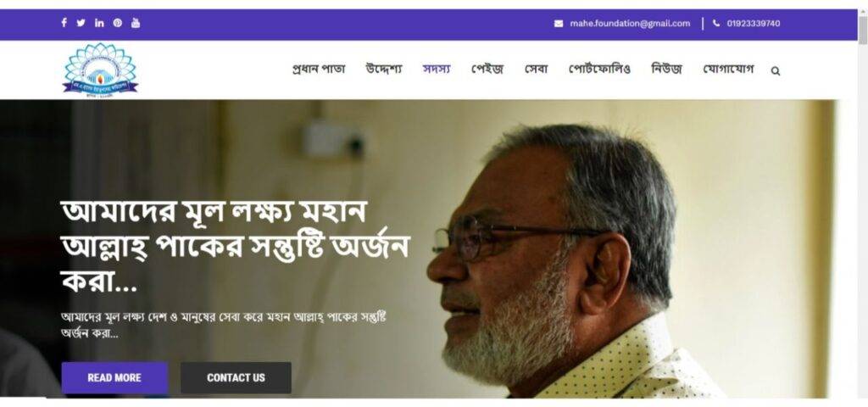Click the envelope email icon

pos(559,24)
